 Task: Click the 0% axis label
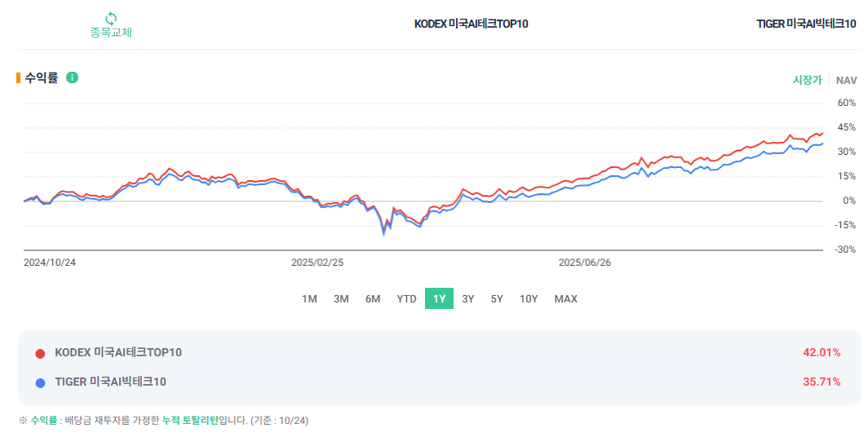(849, 201)
